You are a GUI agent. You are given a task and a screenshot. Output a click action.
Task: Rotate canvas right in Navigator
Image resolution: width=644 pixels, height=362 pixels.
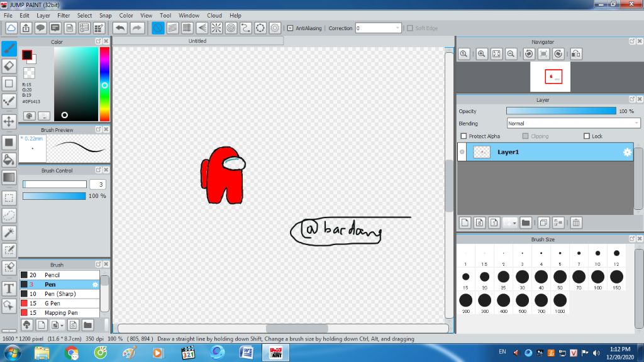click(x=558, y=54)
